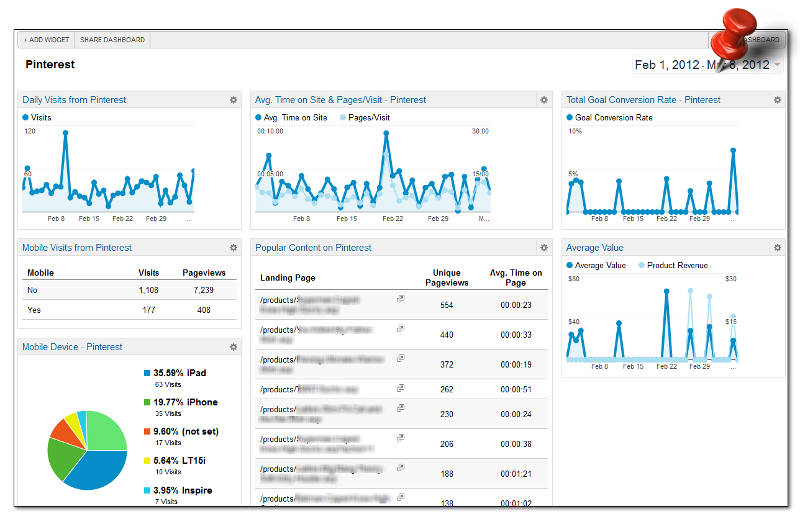Open Mobile Visits from Pinterest title link
Viewport: 800px width, 519px height.
[x=77, y=248]
